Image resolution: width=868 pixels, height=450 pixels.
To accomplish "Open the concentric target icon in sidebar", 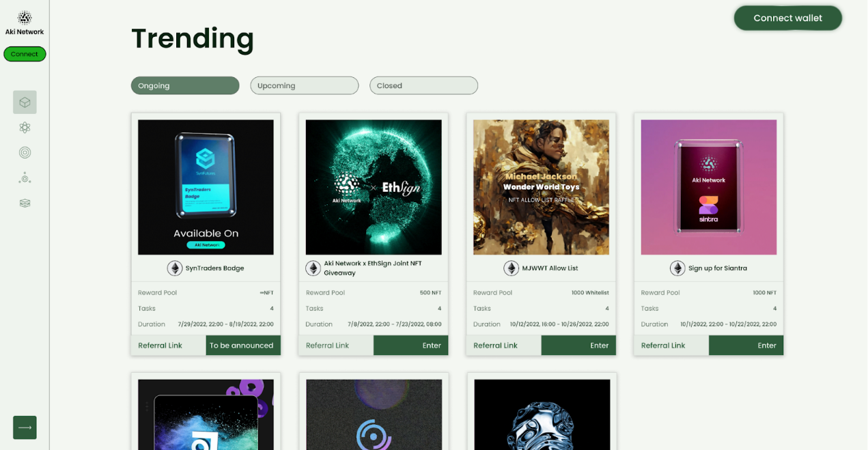I will 25,153.
